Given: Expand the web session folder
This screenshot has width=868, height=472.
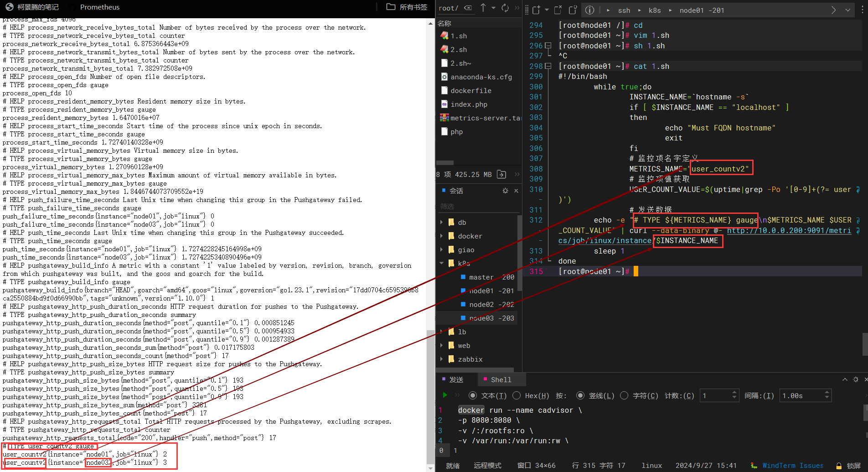Looking at the screenshot, I should point(441,346).
